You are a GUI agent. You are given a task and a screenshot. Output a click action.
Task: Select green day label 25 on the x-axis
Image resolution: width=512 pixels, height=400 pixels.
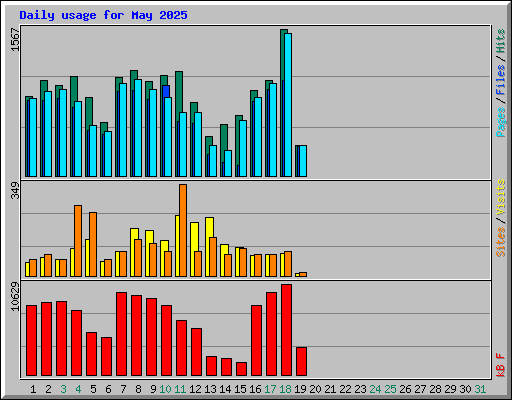390,389
